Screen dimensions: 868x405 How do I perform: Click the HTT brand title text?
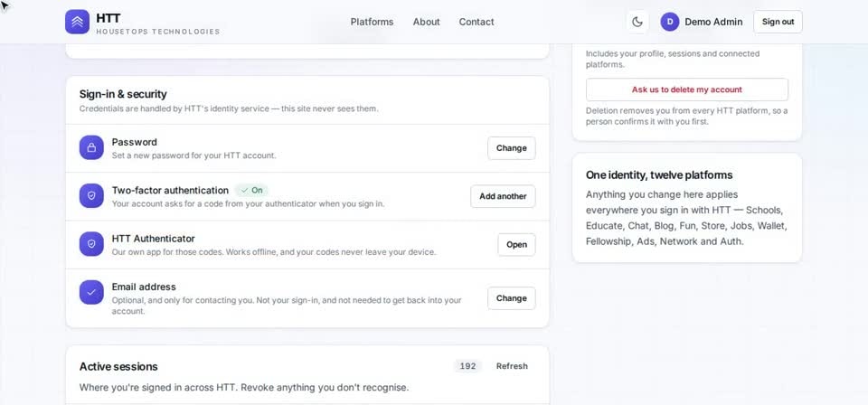pyautogui.click(x=108, y=18)
